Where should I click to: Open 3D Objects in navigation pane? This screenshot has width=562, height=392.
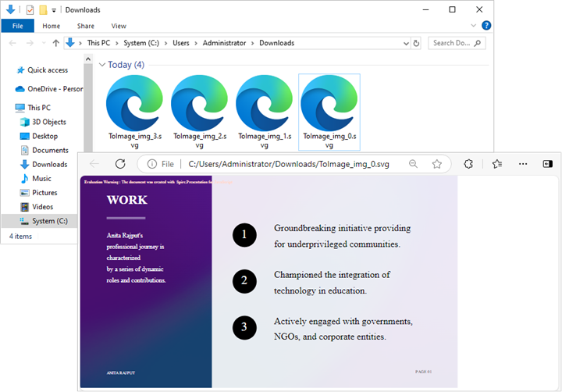(x=43, y=122)
